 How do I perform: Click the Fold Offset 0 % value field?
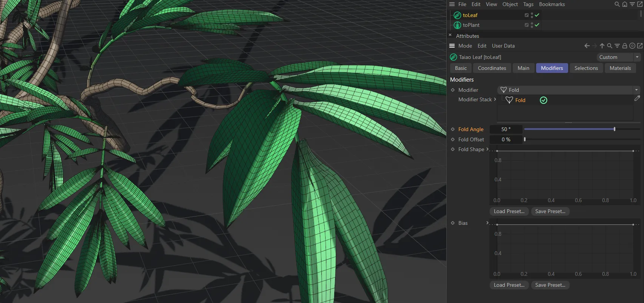click(x=506, y=139)
